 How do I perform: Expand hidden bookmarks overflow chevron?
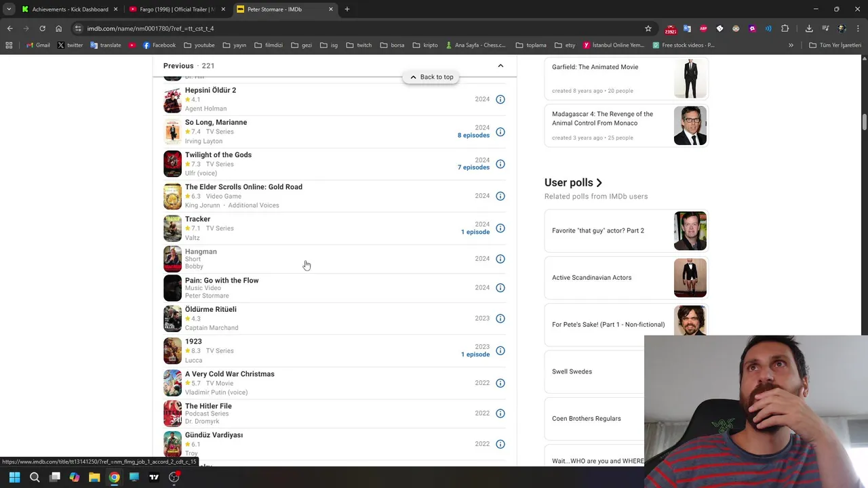point(791,45)
